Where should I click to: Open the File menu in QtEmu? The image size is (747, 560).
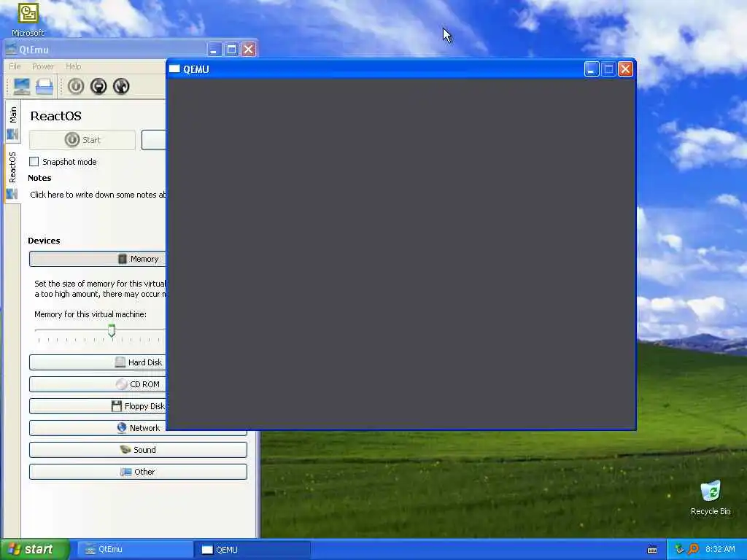[15, 66]
